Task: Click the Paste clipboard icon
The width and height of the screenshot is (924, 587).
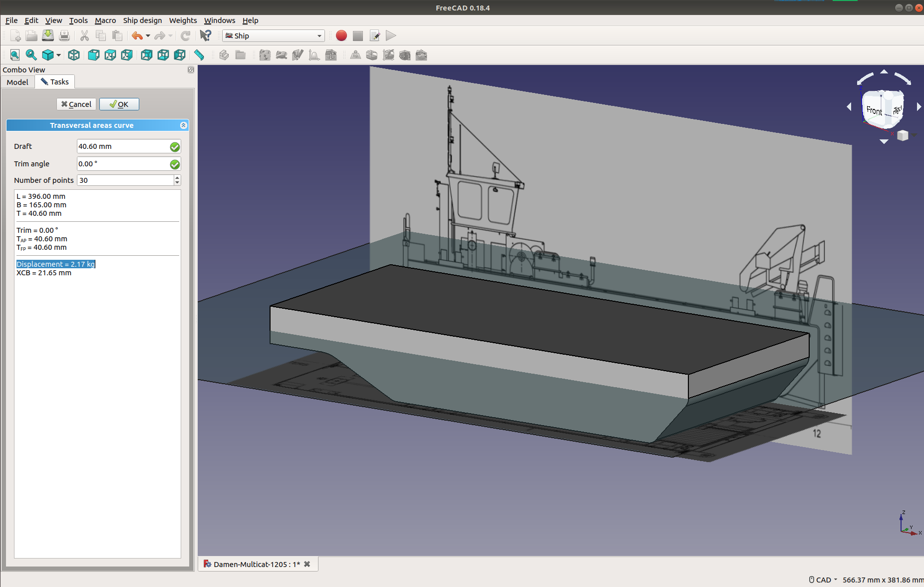Action: pos(117,36)
